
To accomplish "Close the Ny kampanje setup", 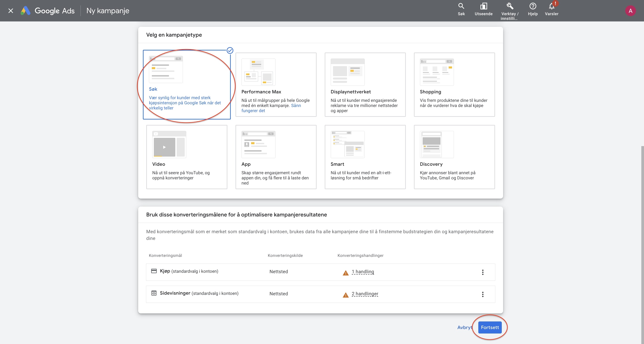I will 11,11.
